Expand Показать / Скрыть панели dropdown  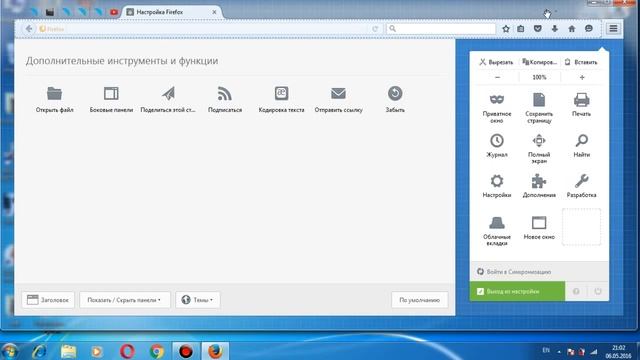(124, 300)
